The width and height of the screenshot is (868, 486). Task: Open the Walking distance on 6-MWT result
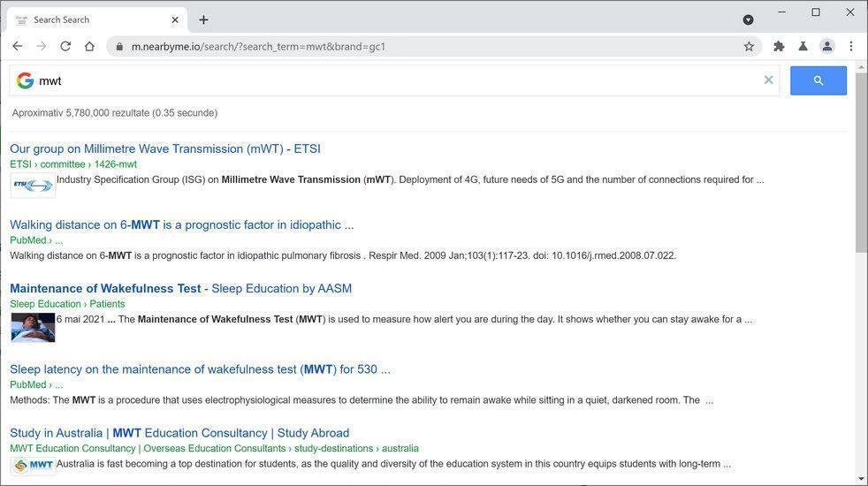tap(181, 224)
